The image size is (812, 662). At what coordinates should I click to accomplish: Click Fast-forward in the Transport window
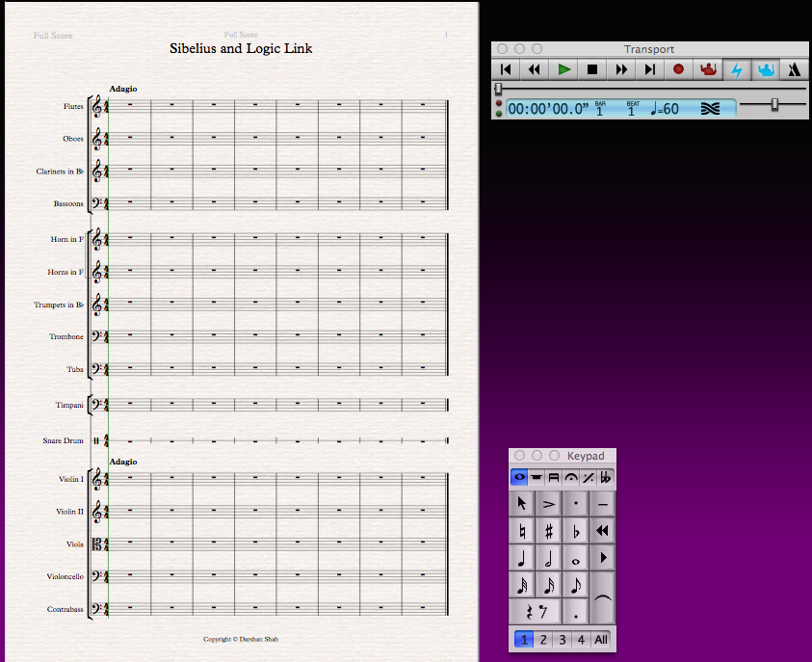[x=621, y=69]
